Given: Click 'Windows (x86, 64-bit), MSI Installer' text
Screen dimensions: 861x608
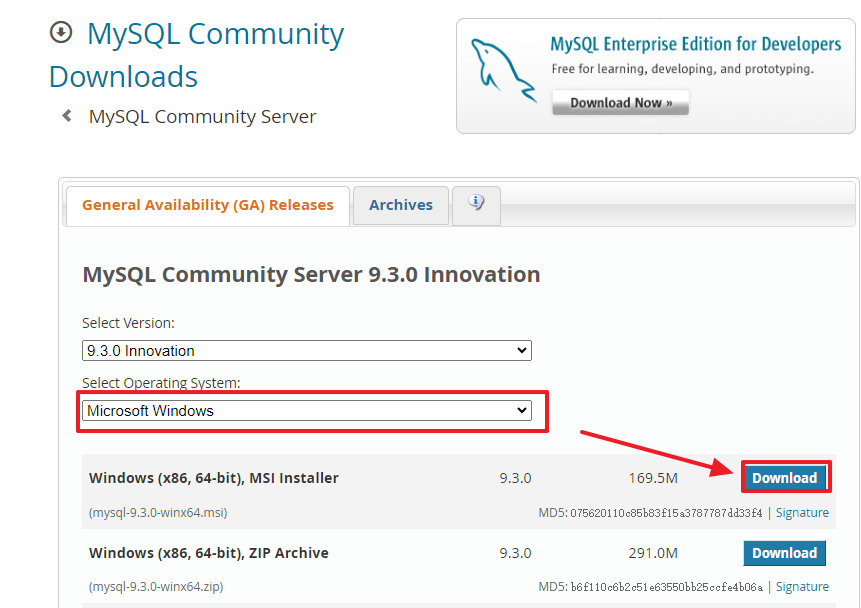Looking at the screenshot, I should click(214, 478).
